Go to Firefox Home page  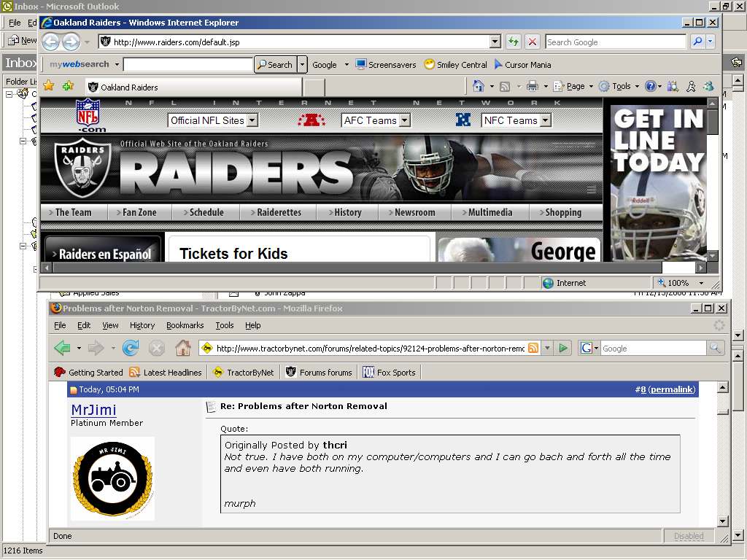pyautogui.click(x=183, y=348)
